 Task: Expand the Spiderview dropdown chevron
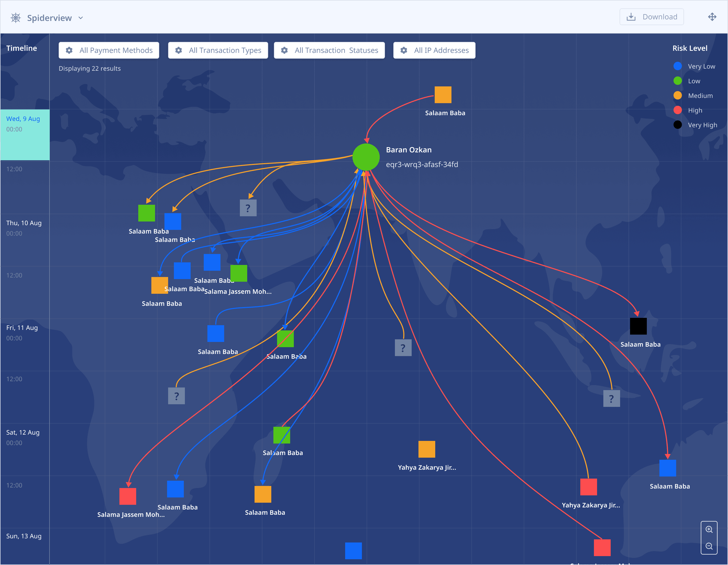pos(81,18)
